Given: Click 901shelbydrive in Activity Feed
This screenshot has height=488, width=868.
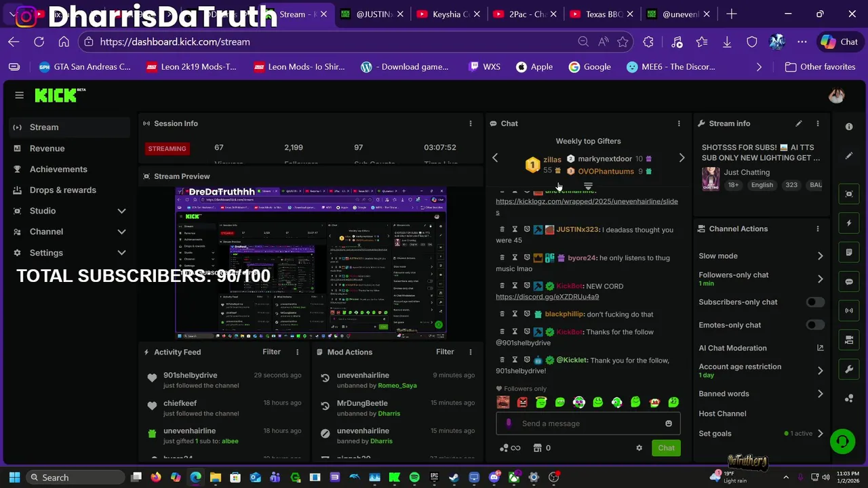Looking at the screenshot, I should pos(190,375).
